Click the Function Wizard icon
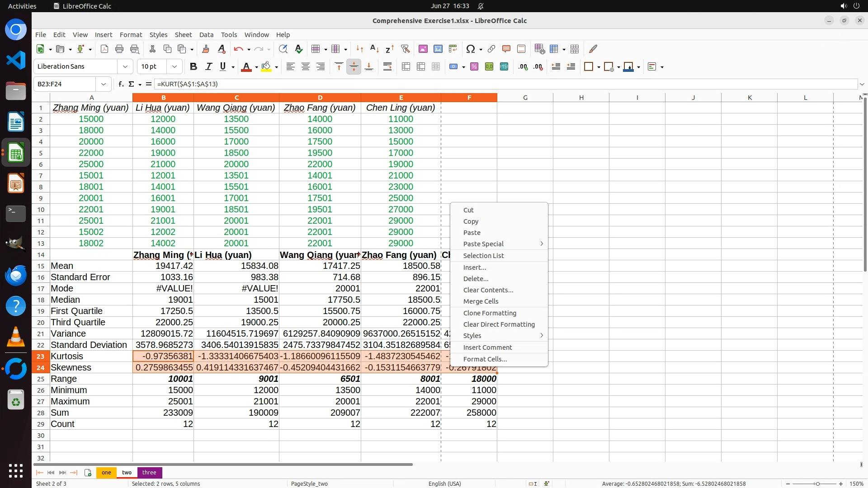The height and width of the screenshot is (488, 868). pyautogui.click(x=121, y=84)
